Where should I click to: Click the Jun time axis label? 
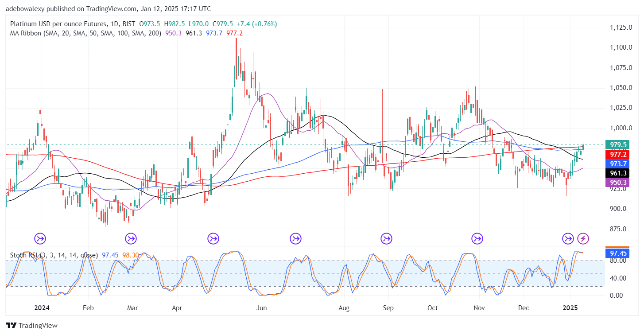click(x=261, y=307)
